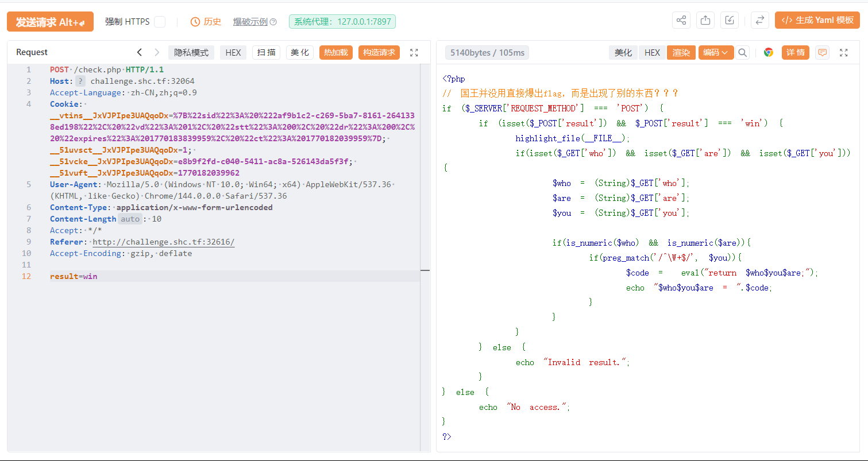
Task: Toggle HEX view in Request panel
Action: click(x=233, y=53)
